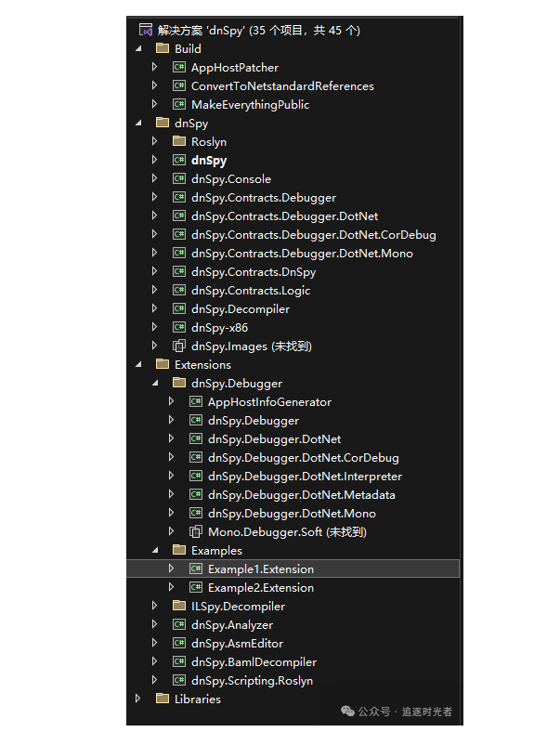Expand the Roslyn folder
560x732 pixels.
(154, 141)
